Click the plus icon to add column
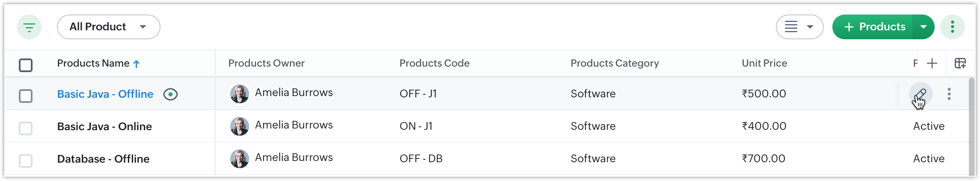 [932, 64]
